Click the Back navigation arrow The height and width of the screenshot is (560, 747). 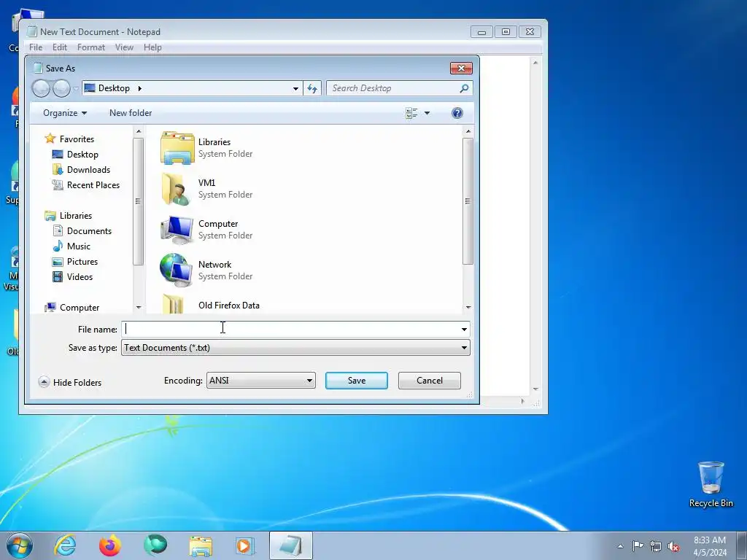(41, 88)
